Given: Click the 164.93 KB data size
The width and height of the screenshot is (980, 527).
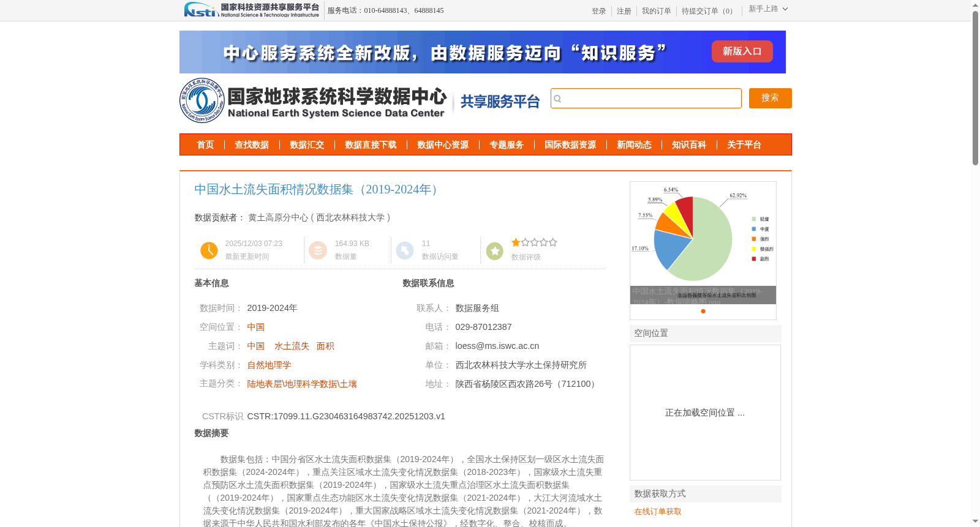Looking at the screenshot, I should pyautogui.click(x=352, y=244).
